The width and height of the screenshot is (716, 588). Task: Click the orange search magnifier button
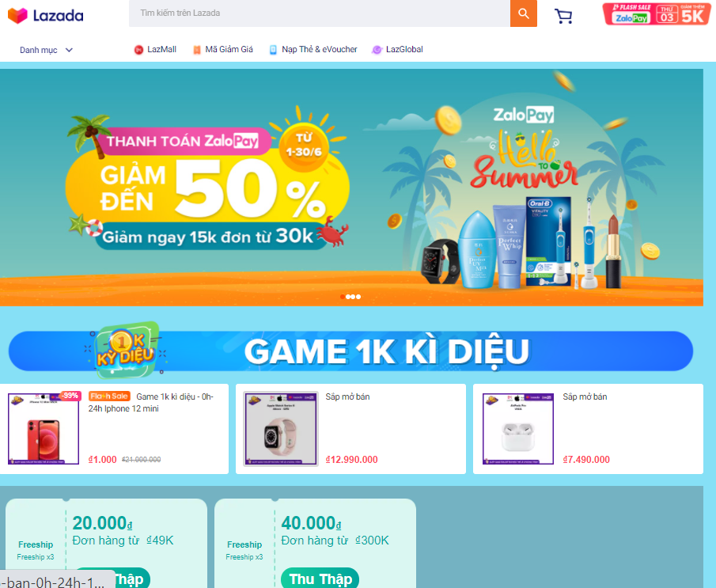(523, 13)
